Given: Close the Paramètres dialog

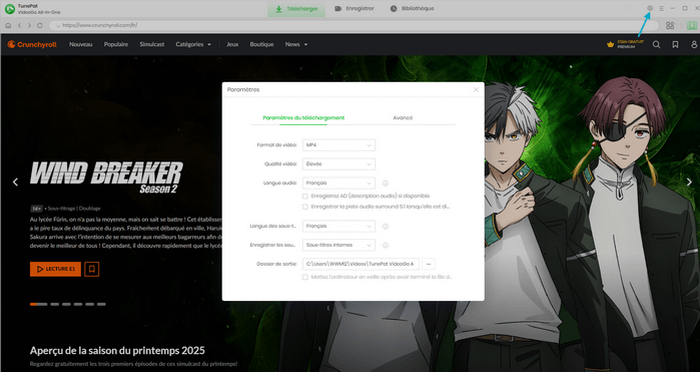Looking at the screenshot, I should [476, 90].
